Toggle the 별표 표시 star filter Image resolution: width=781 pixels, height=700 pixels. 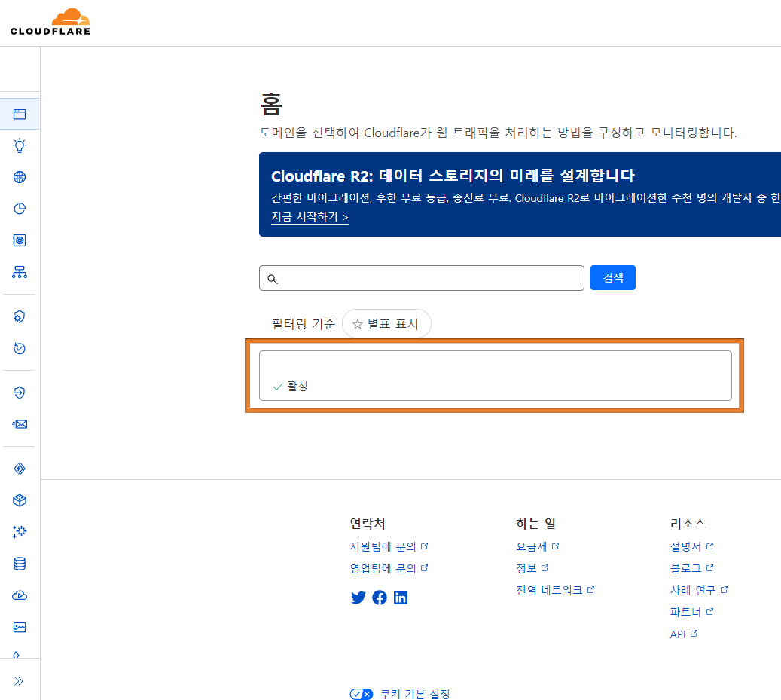coord(386,324)
